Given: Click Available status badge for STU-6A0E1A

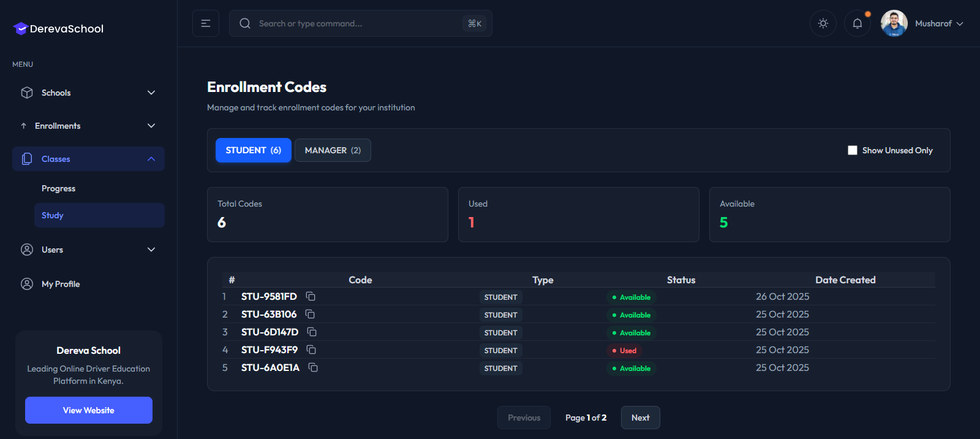Looking at the screenshot, I should (x=631, y=368).
